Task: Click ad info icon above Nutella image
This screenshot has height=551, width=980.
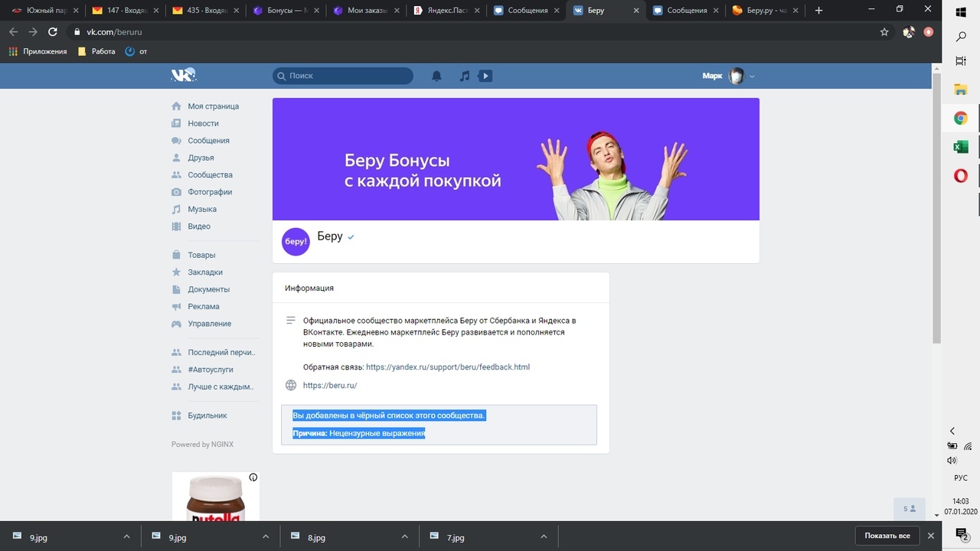Action: 253,478
